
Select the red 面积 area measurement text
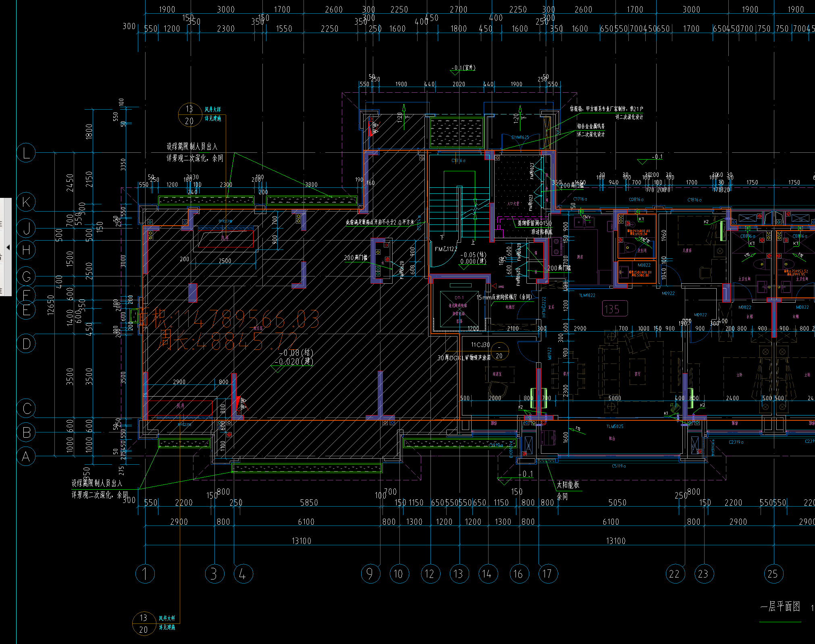tap(229, 319)
